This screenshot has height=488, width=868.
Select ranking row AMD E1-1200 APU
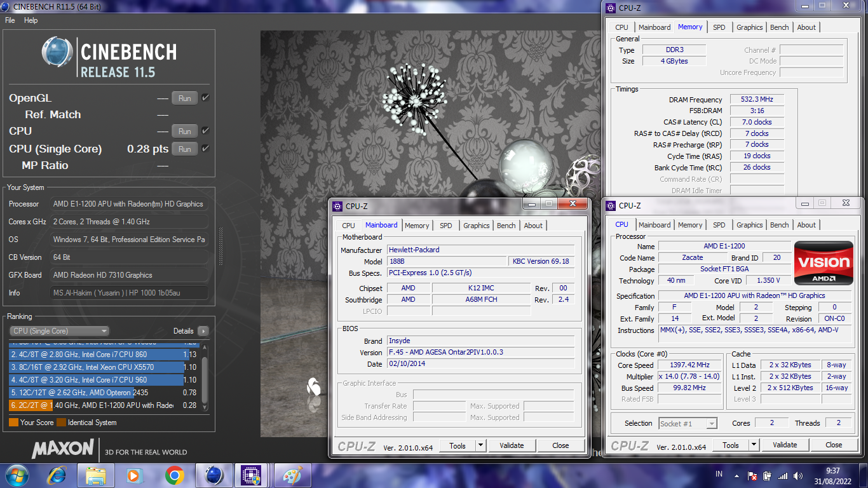tap(104, 405)
